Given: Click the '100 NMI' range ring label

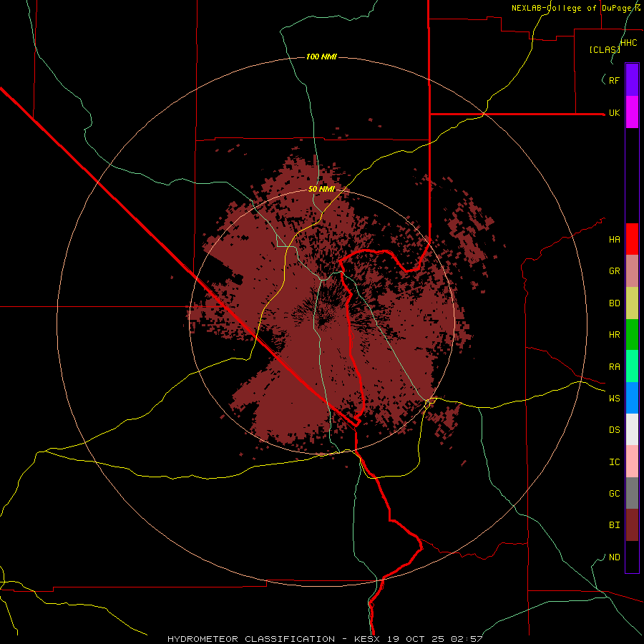Looking at the screenshot, I should point(321,57).
